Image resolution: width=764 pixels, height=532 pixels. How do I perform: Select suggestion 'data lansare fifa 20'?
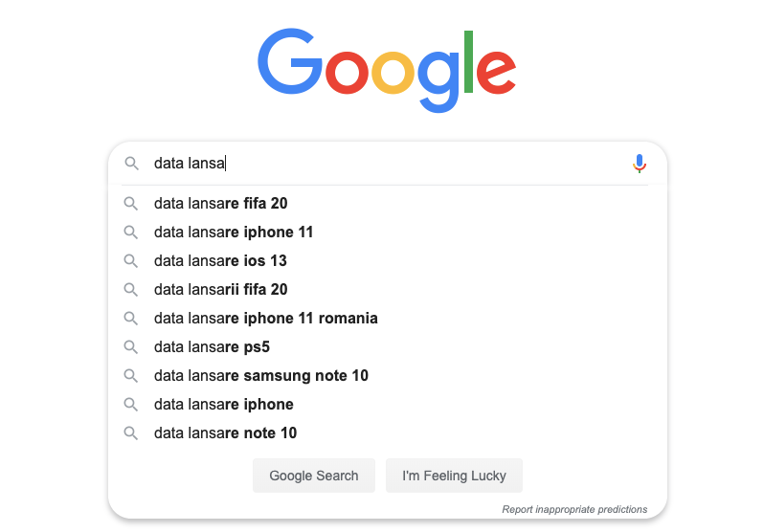coord(221,203)
